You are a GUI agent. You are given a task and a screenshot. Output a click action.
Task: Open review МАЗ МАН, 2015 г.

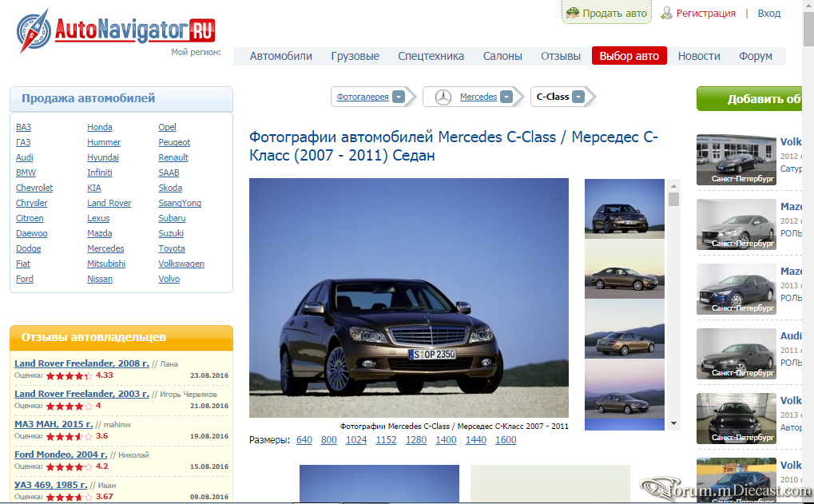pos(54,424)
